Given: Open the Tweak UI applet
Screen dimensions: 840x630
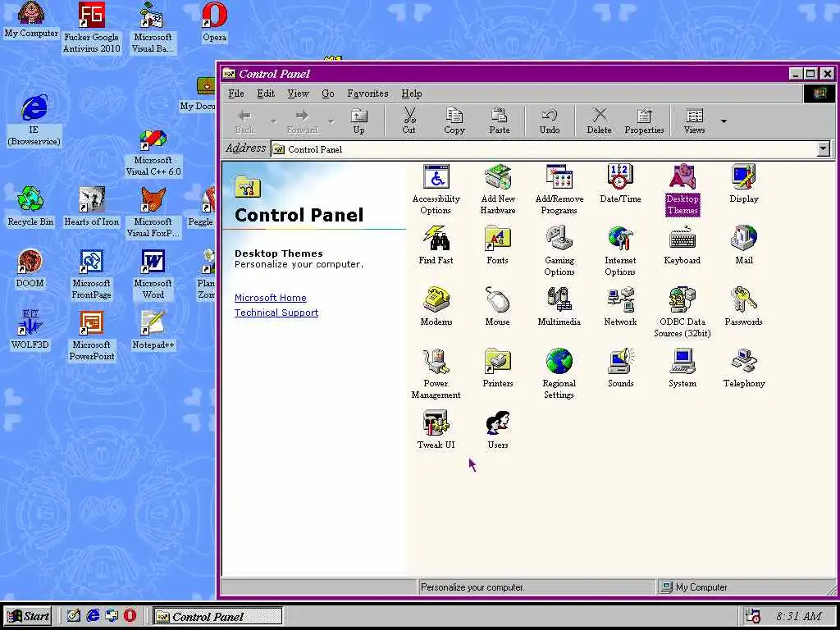Looking at the screenshot, I should 436,430.
